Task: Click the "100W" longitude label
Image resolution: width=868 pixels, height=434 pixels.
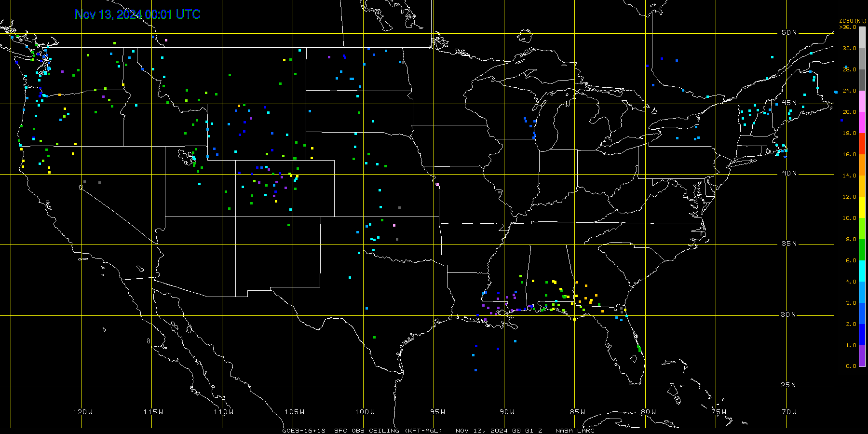Action: pos(365,412)
